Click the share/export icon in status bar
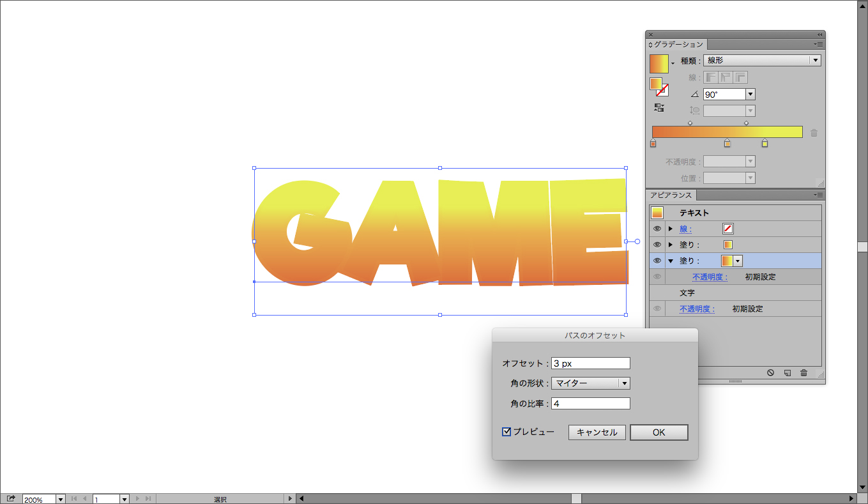 (11, 499)
